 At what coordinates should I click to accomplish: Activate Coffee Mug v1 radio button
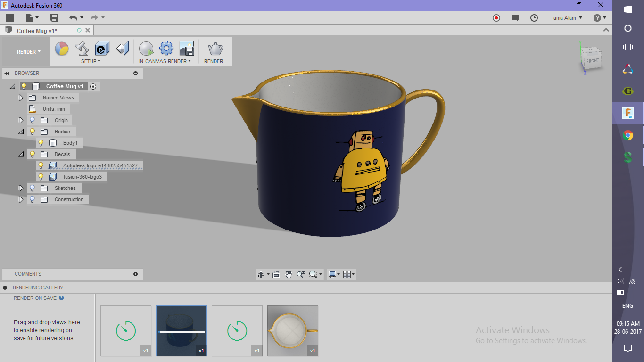coord(93,86)
